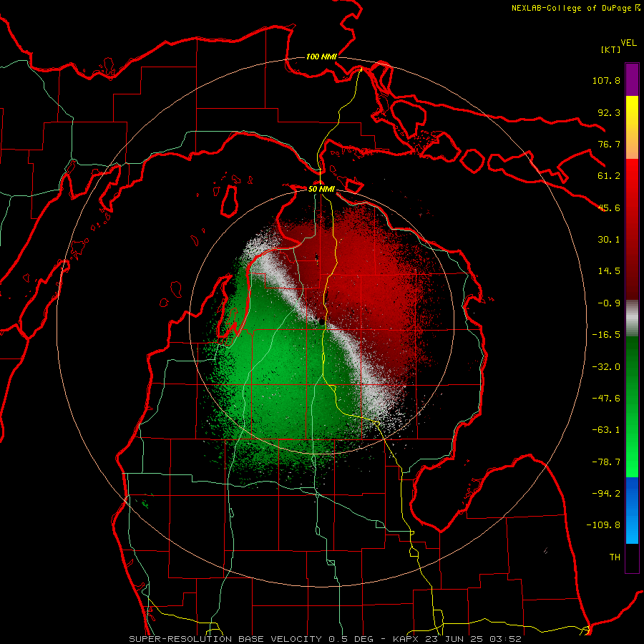The width and height of the screenshot is (644, 644).
Task: Pick the yellow segment of the color bar
Action: pyautogui.click(x=632, y=127)
